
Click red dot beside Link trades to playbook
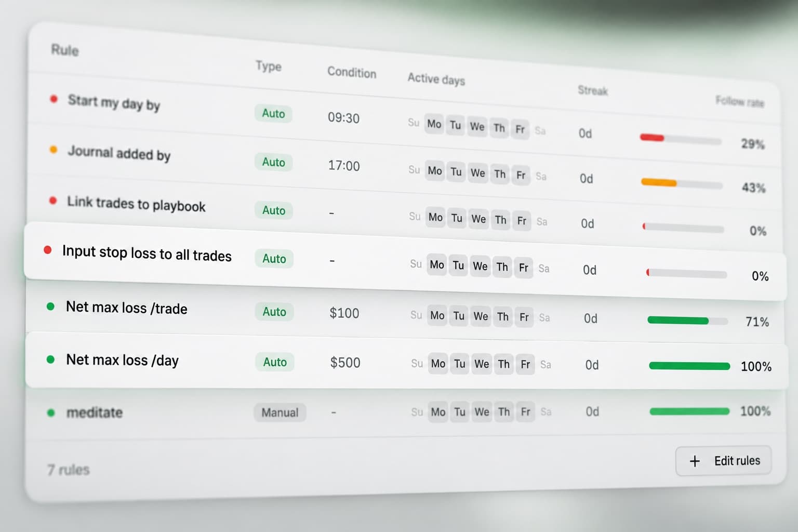click(52, 201)
